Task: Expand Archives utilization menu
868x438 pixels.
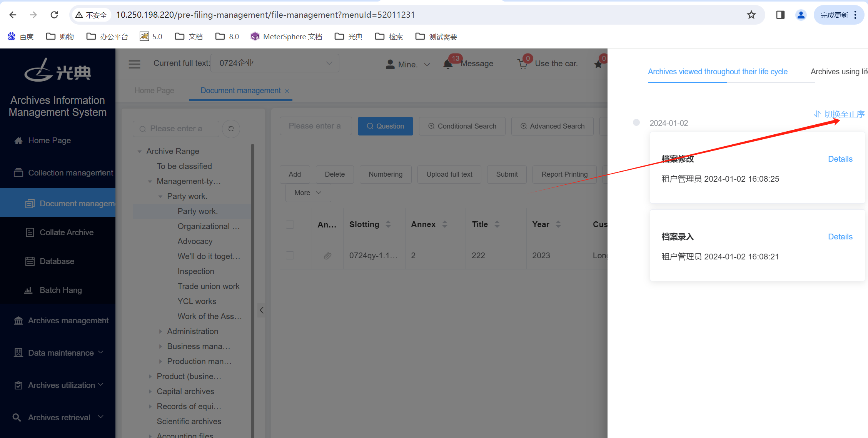Action: (x=58, y=385)
